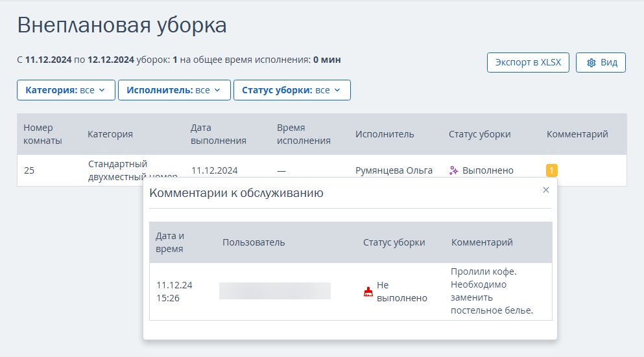Click the Стандартный двухместный category cell
Screen dimensions: 644x357
pyautogui.click(x=132, y=170)
